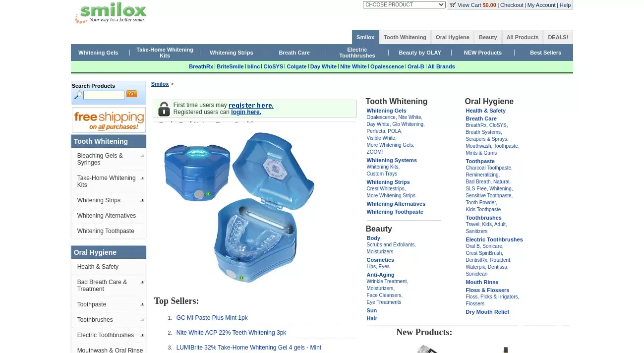The width and height of the screenshot is (644, 353).
Task: Click the orange Go search button
Action: point(131,94)
